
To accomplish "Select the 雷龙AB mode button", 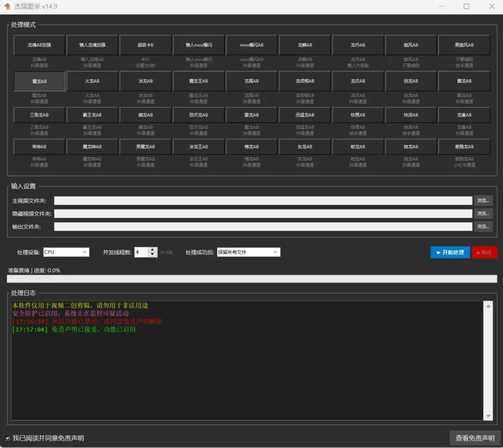I will pyautogui.click(x=251, y=115).
